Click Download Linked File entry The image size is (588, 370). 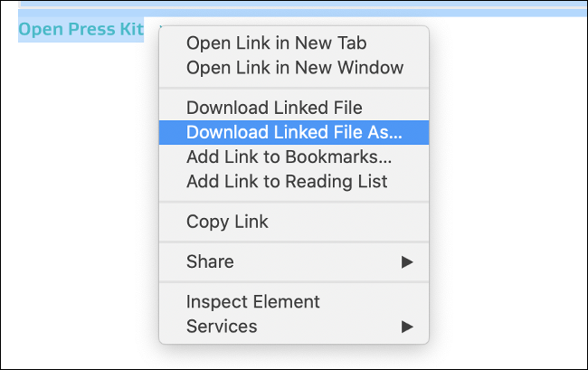click(274, 109)
